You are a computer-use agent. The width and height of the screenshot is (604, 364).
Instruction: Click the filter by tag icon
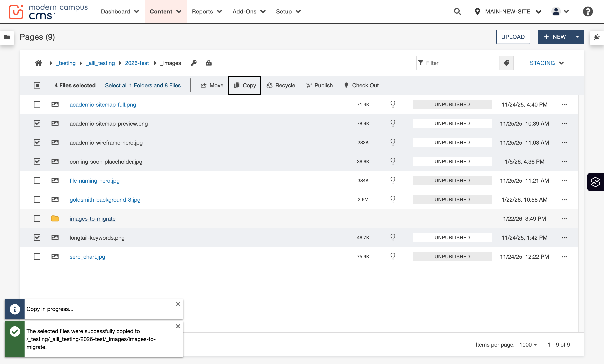pos(506,63)
